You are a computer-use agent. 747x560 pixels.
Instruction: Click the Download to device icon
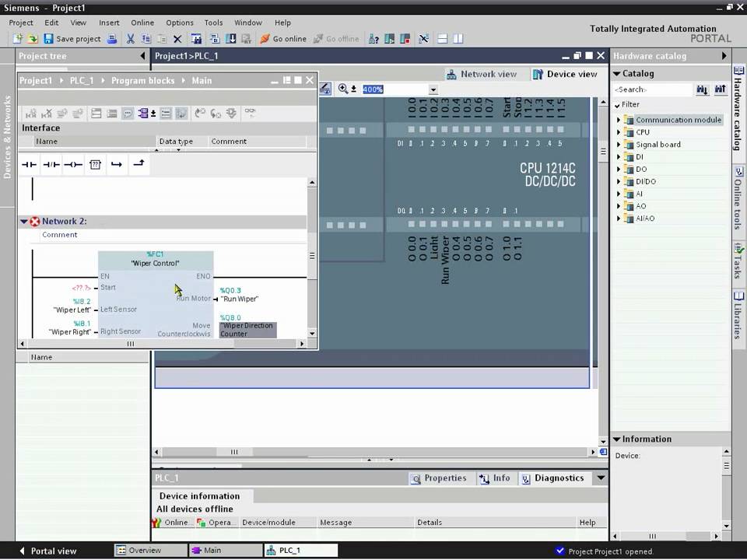[x=230, y=39]
